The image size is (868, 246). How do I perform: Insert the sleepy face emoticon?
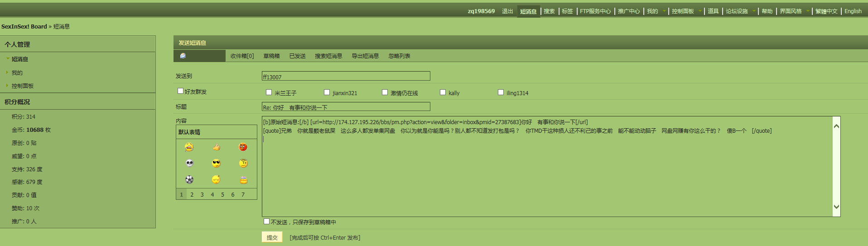click(x=216, y=179)
